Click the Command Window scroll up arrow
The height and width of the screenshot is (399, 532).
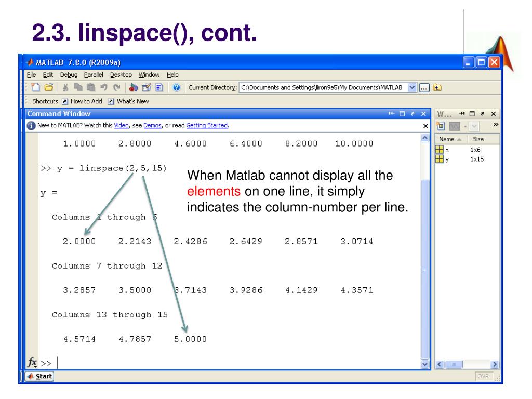[425, 138]
